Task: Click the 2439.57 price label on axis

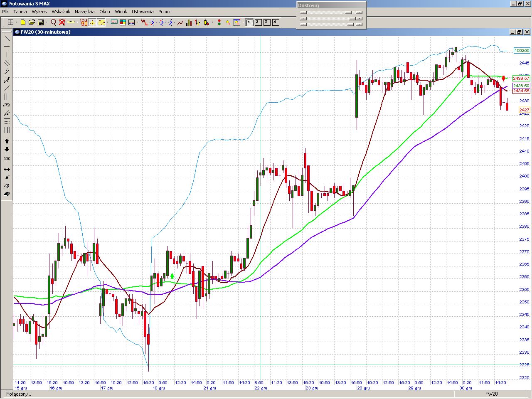Action: (x=521, y=78)
